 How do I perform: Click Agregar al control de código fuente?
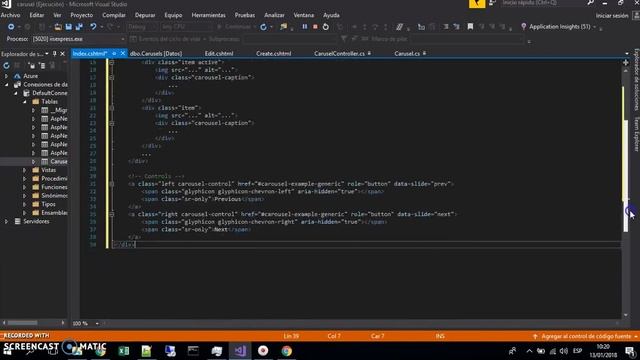tap(586, 336)
